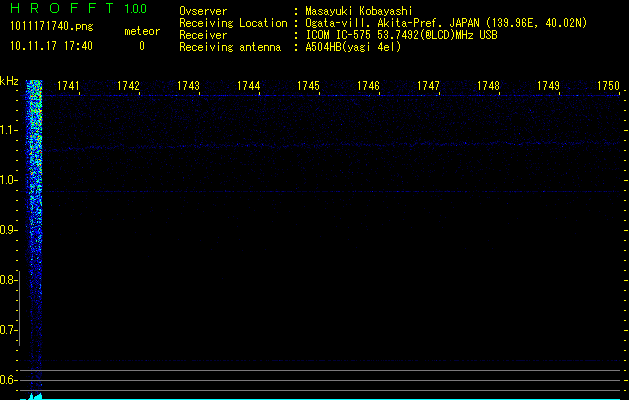Select the file name 1011171740.png

tap(52, 26)
